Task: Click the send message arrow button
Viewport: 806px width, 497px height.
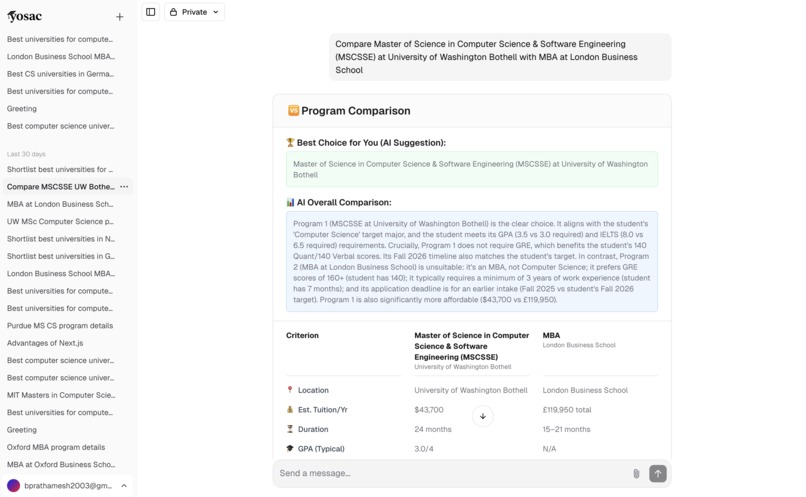Action: pos(657,473)
